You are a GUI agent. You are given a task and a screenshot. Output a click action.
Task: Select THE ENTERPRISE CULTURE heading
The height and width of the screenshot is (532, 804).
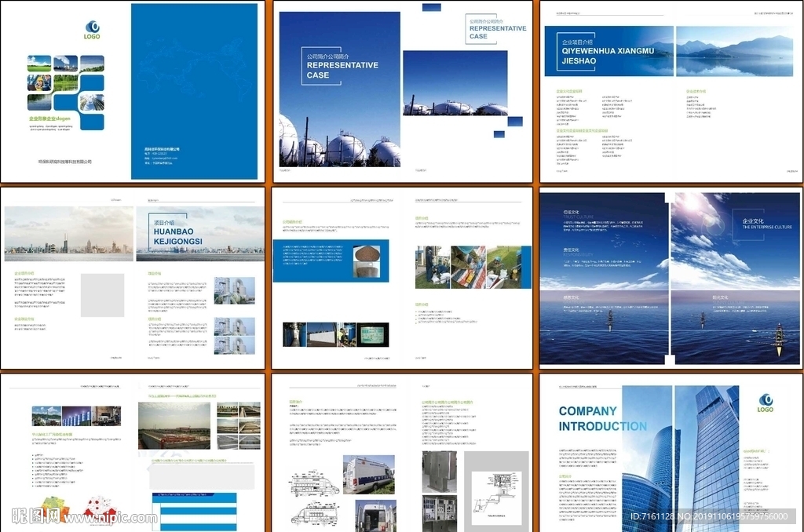(x=767, y=227)
